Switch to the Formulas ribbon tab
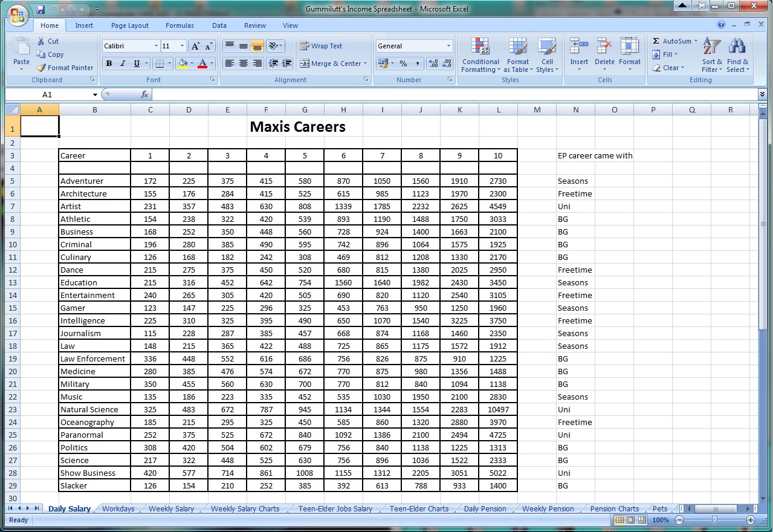Image resolution: width=773 pixels, height=532 pixels. (180, 25)
